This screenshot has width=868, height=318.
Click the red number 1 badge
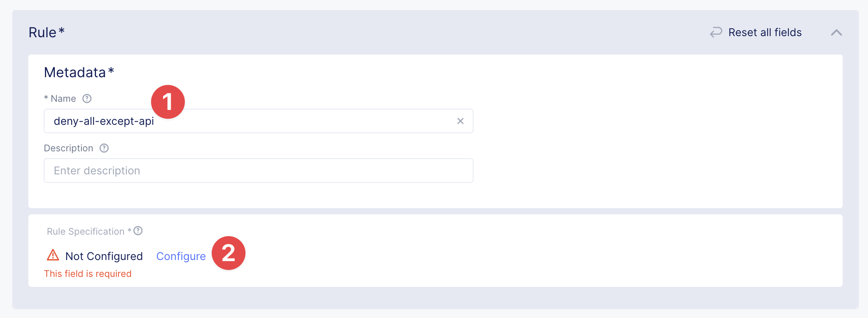pos(168,102)
